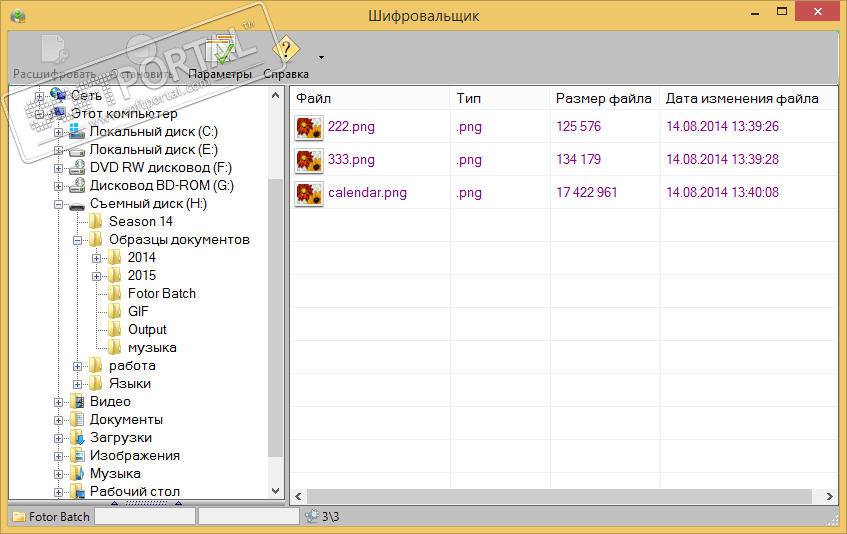The width and height of the screenshot is (847, 534).
Task: Click tree scrollbar up arrow
Action: click(275, 96)
